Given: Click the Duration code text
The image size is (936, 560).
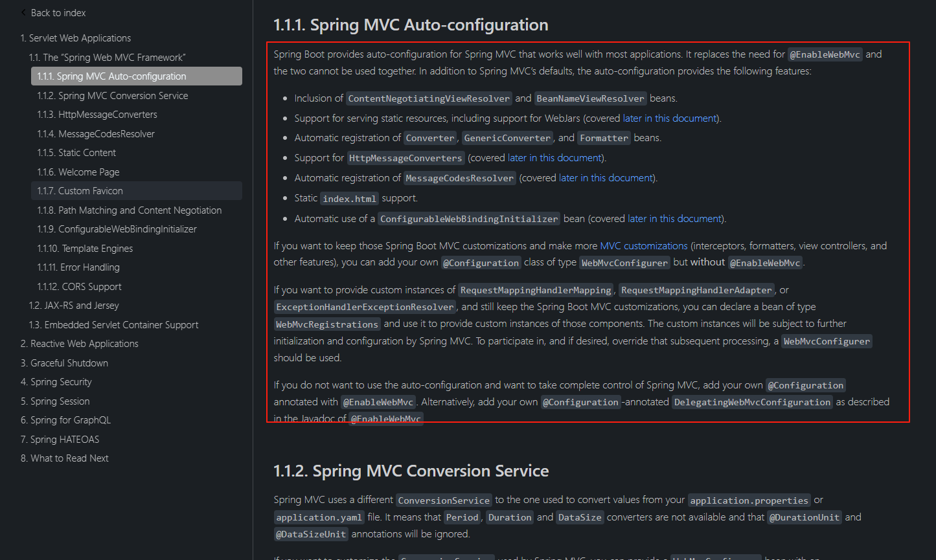Looking at the screenshot, I should (x=509, y=518).
